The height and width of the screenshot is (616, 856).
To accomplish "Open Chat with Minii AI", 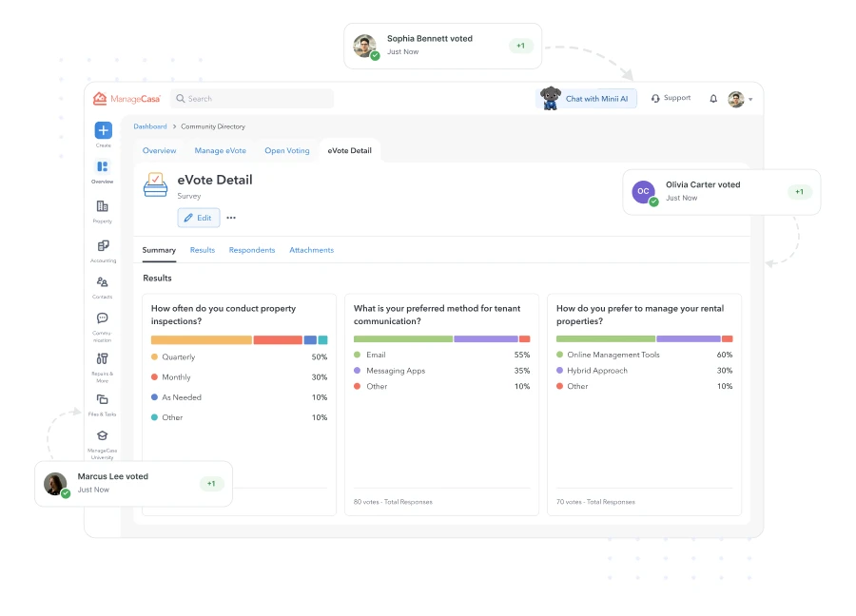I will click(586, 99).
